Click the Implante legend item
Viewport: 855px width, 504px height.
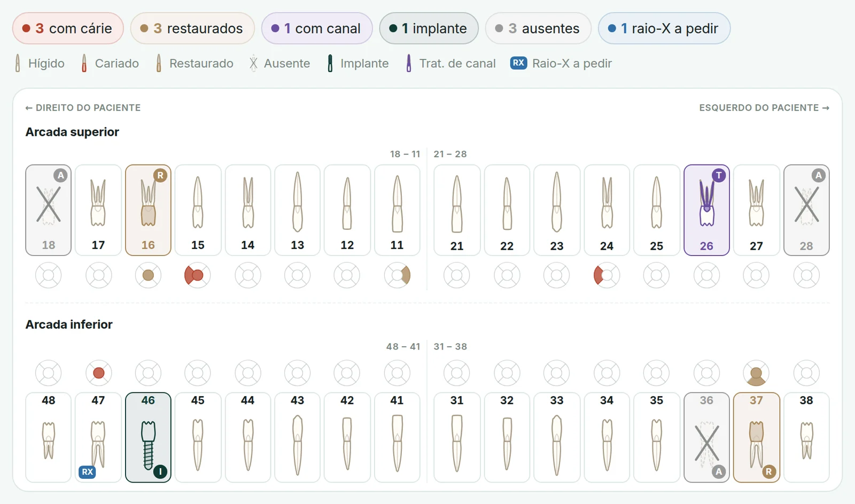(x=357, y=64)
